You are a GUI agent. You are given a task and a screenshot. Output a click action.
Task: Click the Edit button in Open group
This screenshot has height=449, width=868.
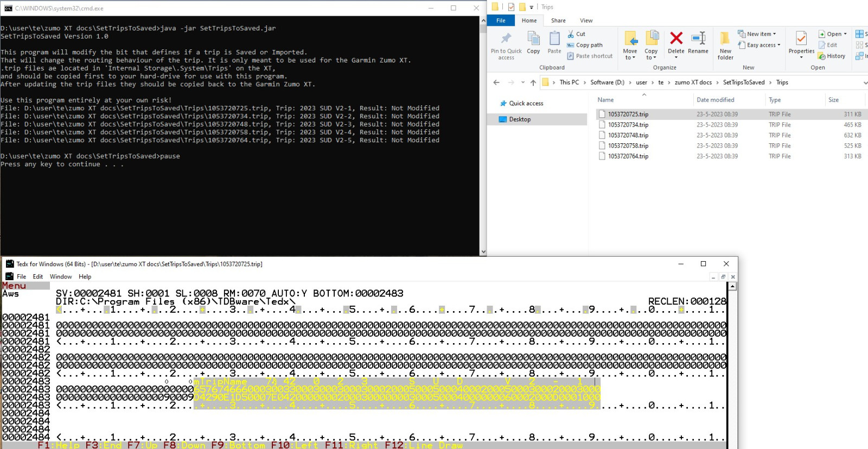click(x=828, y=45)
